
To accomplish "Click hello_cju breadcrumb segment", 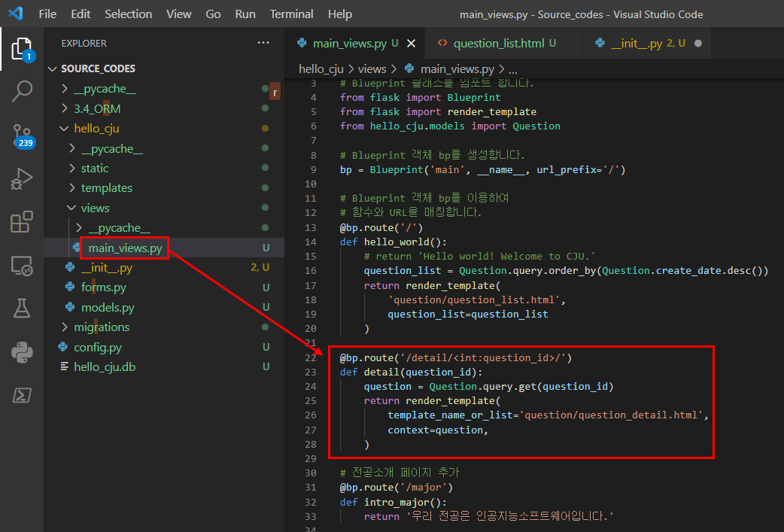I will point(321,68).
